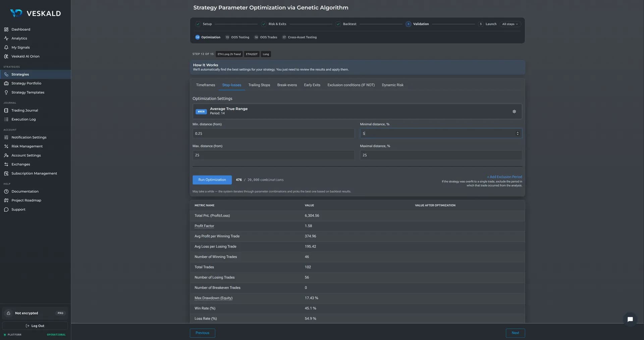Image resolution: width=644 pixels, height=340 pixels.
Task: Click the Analytics pulse icon
Action: click(6, 39)
